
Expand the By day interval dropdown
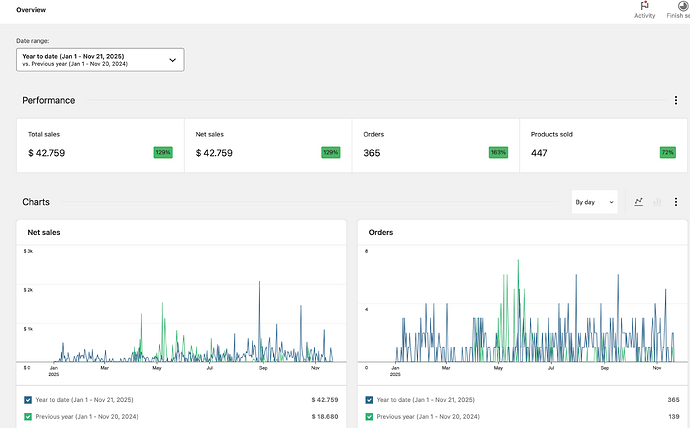(594, 202)
